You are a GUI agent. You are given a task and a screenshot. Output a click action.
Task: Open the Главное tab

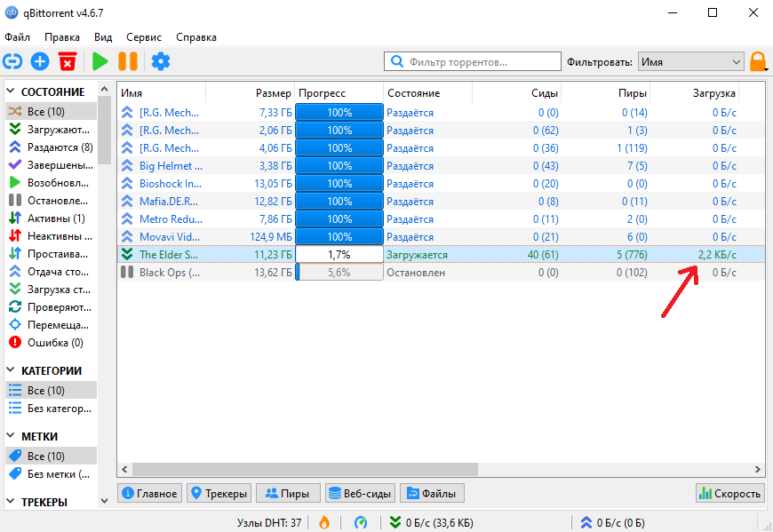pos(150,493)
